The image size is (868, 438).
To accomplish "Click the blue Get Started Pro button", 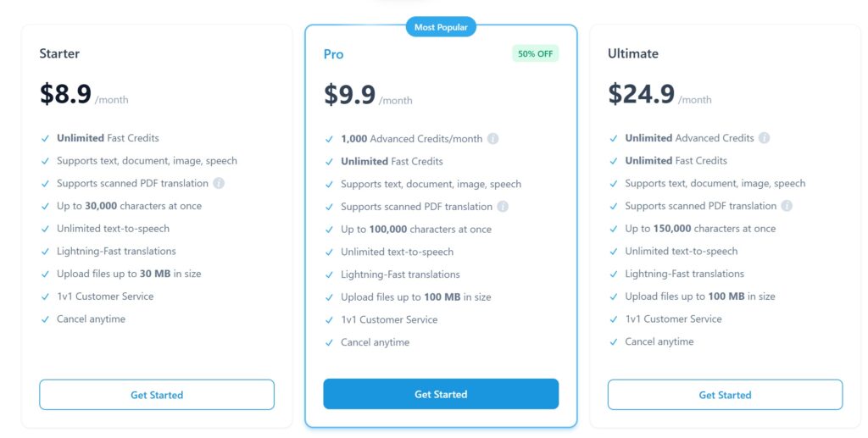I will (x=441, y=394).
